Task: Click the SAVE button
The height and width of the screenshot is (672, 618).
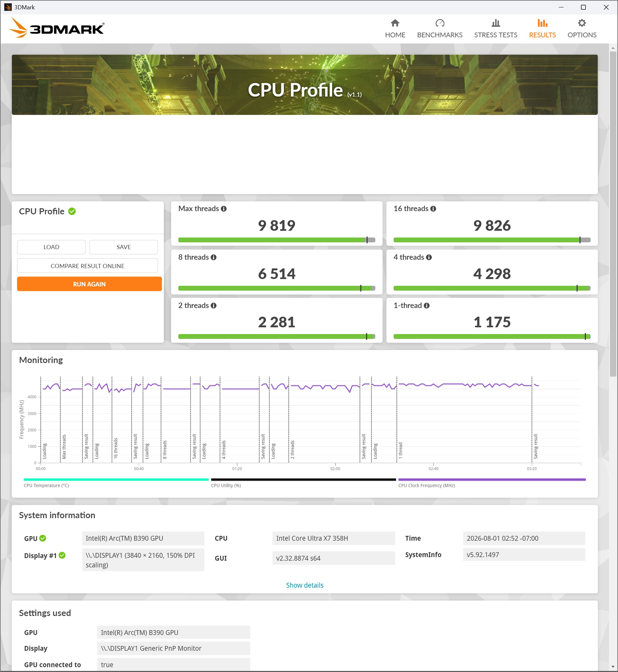Action: coord(123,247)
